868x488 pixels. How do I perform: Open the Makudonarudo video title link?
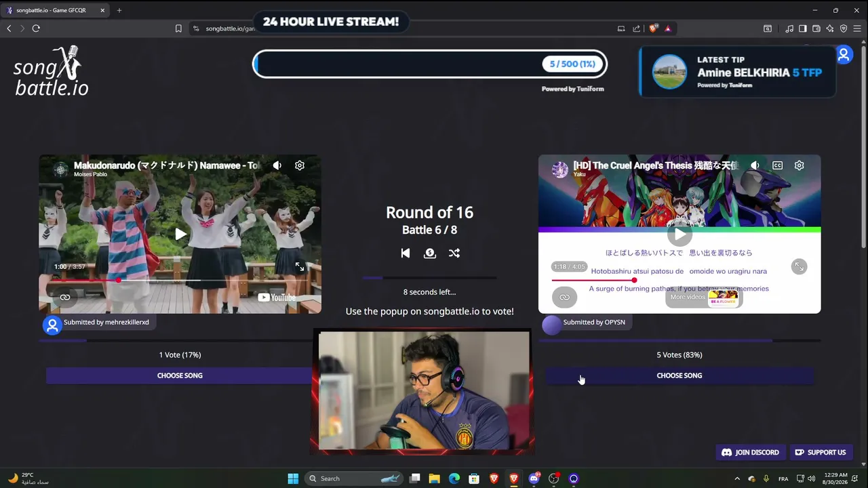tap(166, 165)
